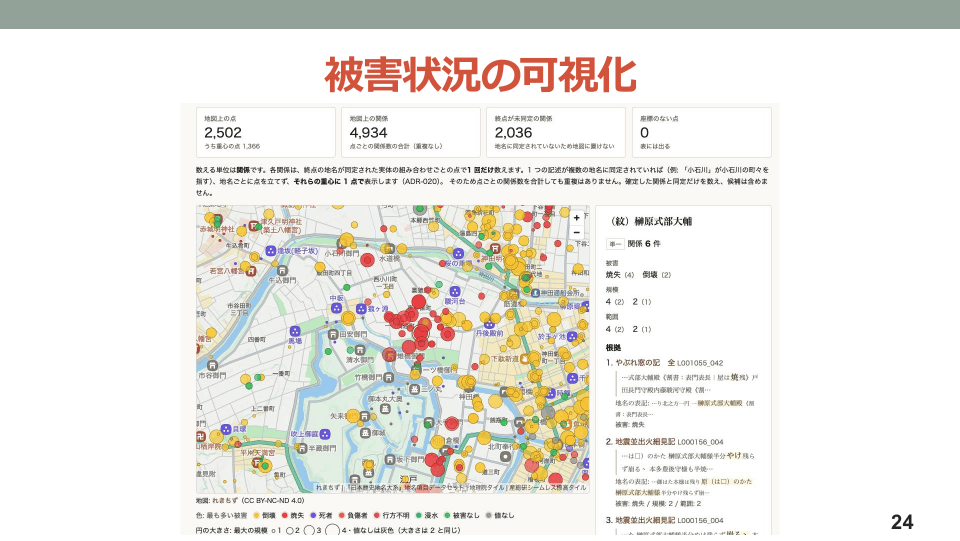
Task: Open the れきちず map credit link
Action: [x=225, y=501]
